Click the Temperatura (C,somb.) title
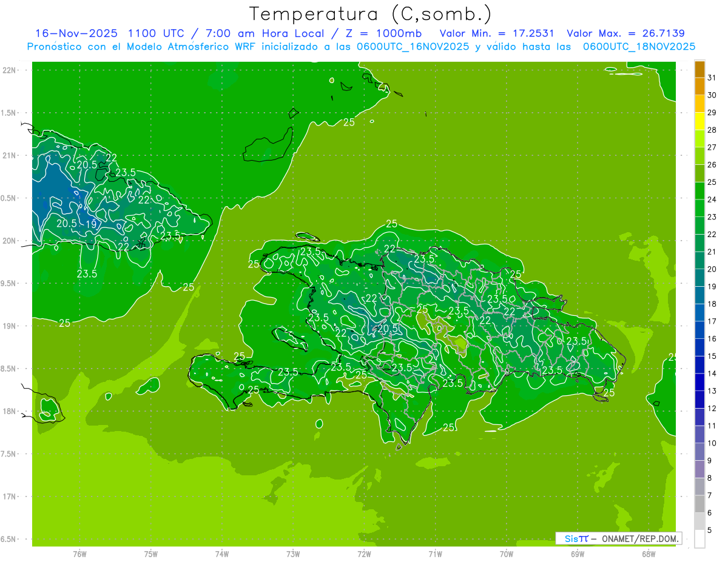This screenshot has height=562, width=728. (x=370, y=13)
